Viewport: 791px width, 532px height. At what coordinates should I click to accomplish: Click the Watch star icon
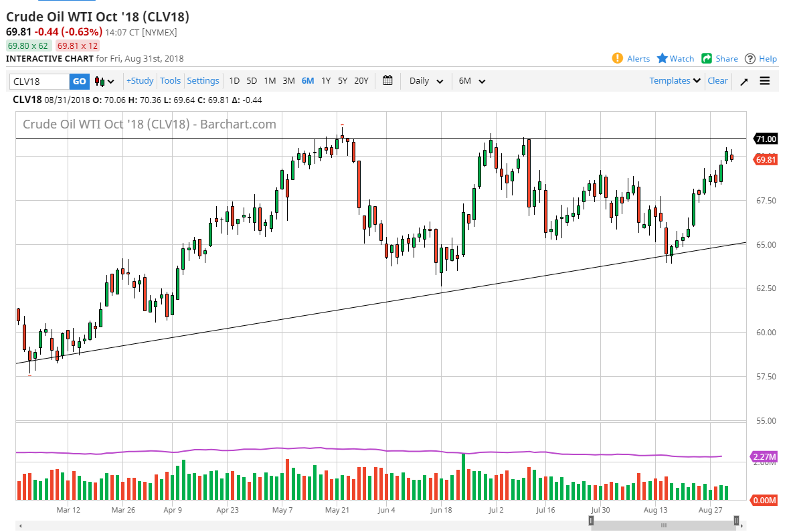click(x=663, y=58)
